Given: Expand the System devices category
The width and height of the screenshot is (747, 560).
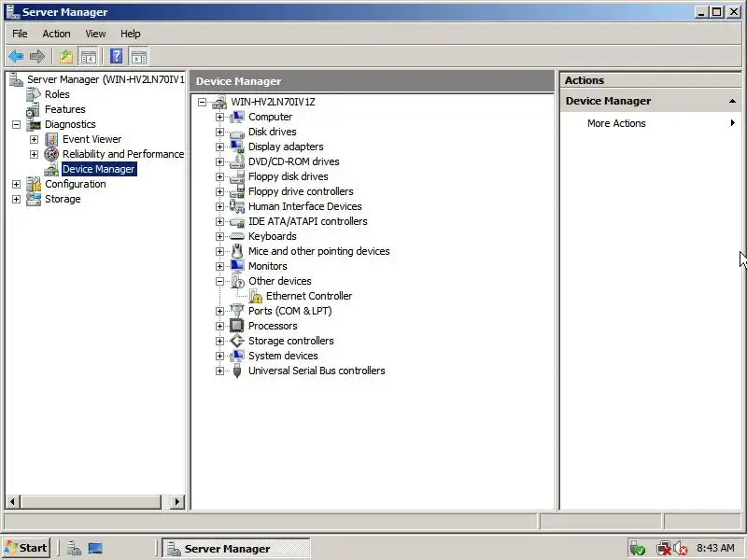Looking at the screenshot, I should [219, 356].
